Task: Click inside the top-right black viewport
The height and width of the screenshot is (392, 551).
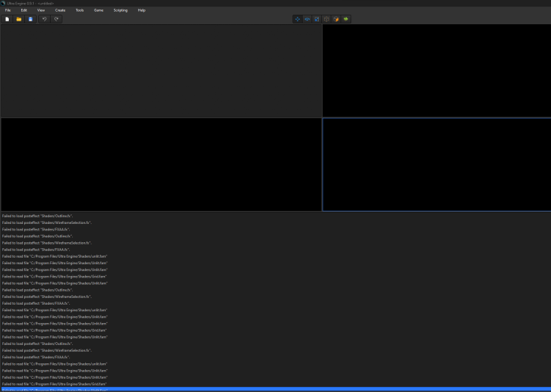Action: click(x=436, y=70)
